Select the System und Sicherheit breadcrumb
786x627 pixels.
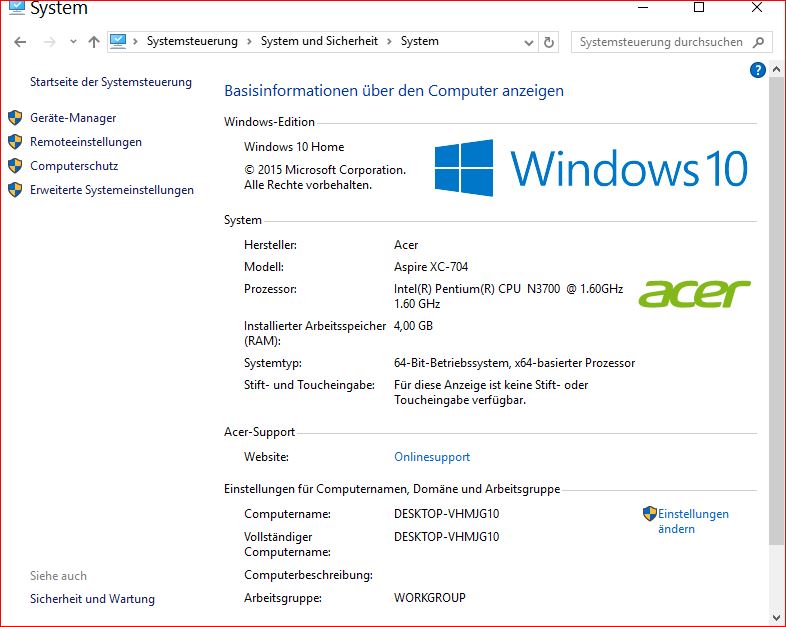coord(321,42)
